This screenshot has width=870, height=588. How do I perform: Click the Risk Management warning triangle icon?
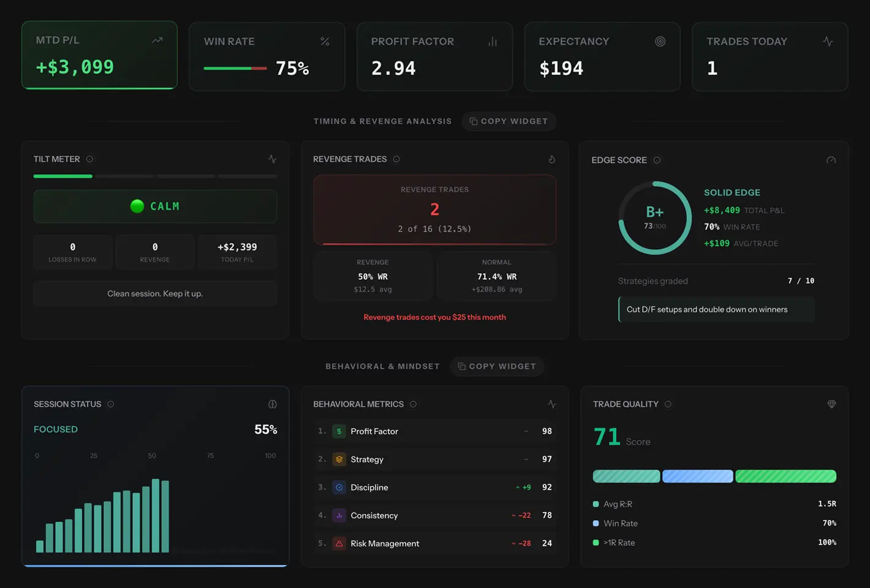point(339,543)
